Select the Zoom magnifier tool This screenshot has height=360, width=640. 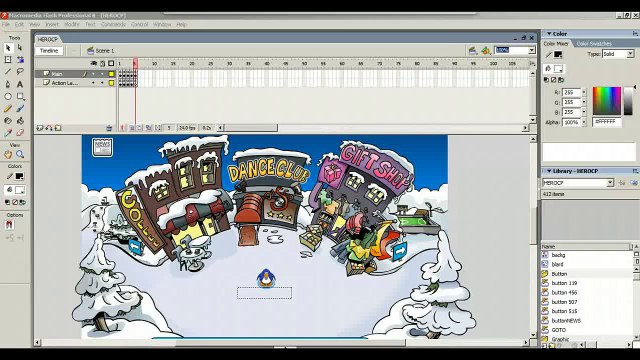point(20,154)
